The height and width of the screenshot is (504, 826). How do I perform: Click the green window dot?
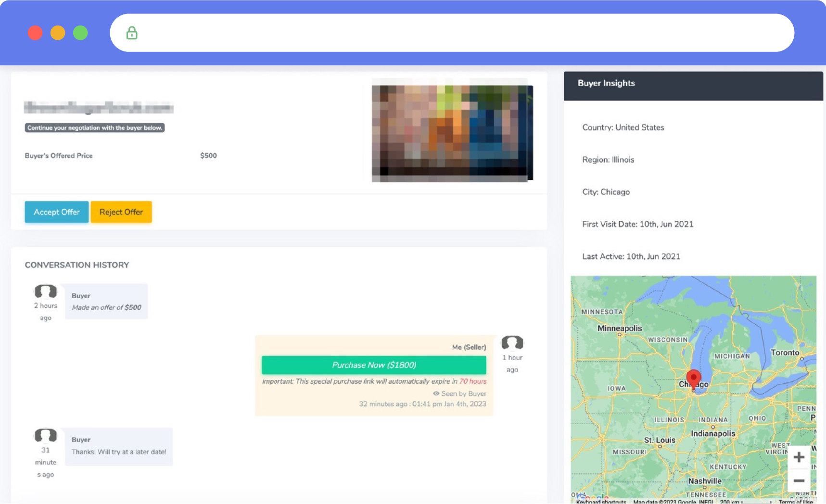(x=80, y=33)
